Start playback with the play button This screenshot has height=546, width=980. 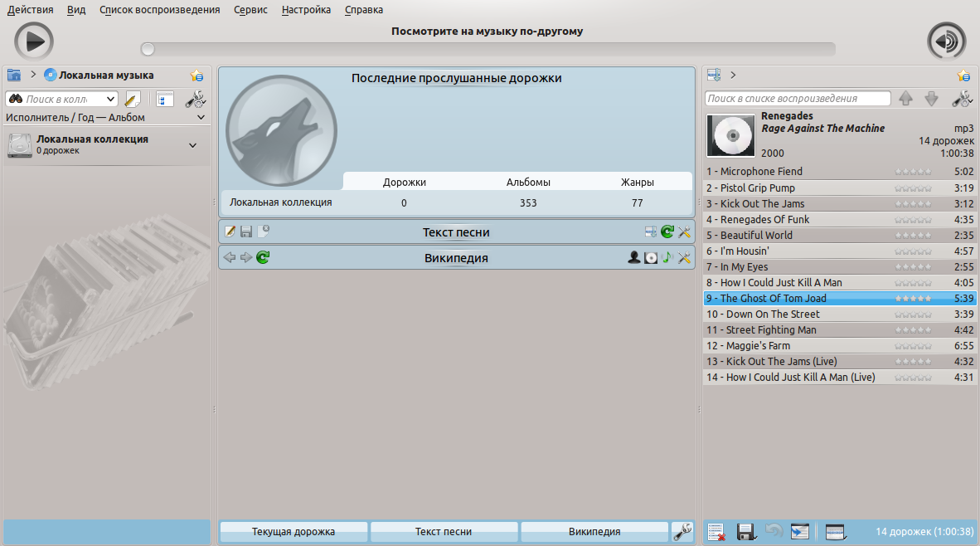[x=34, y=41]
